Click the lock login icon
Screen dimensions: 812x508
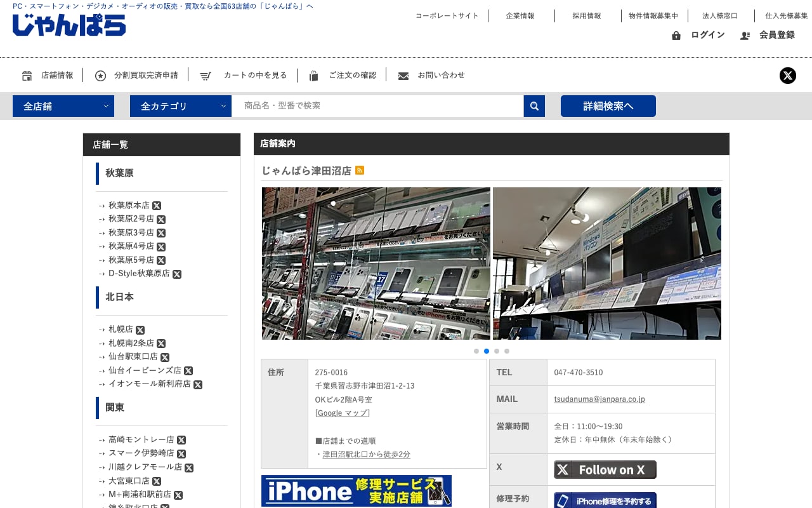coord(676,36)
